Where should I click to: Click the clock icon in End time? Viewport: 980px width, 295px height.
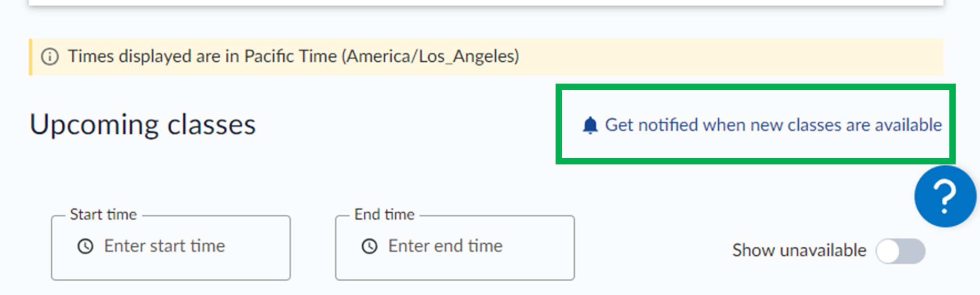(x=369, y=247)
